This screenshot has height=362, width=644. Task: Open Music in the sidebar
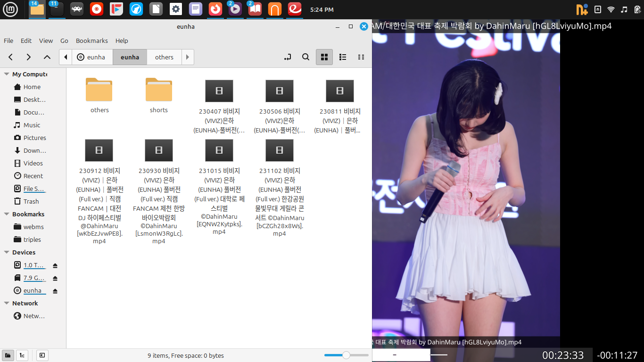click(x=31, y=125)
